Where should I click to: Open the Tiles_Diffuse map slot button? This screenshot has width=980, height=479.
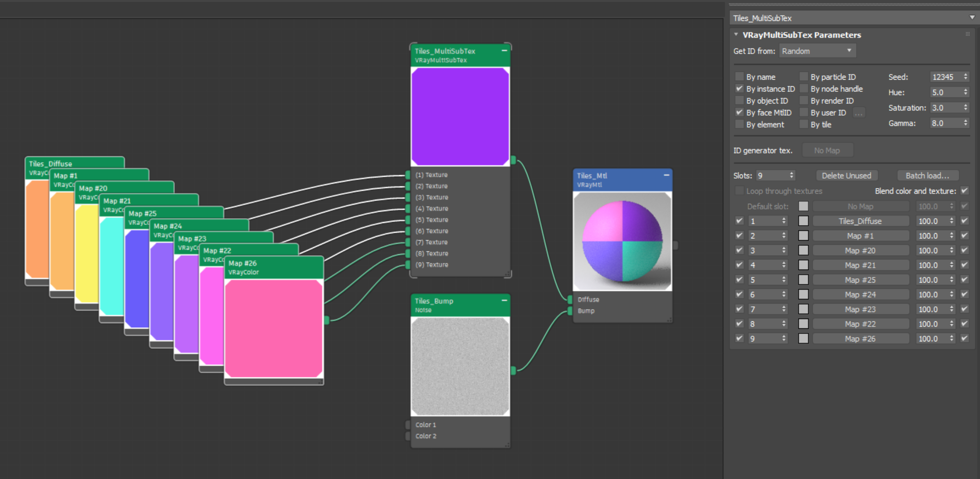(860, 221)
